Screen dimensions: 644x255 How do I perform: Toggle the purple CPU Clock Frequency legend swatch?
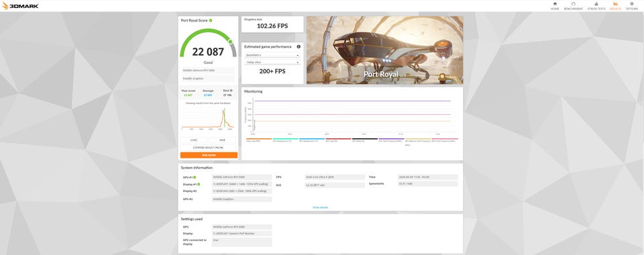click(x=391, y=139)
